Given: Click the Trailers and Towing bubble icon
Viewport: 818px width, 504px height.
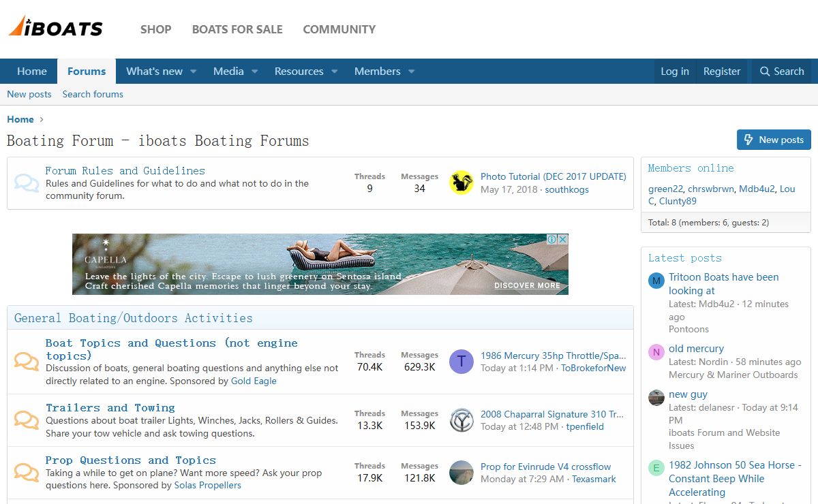Looking at the screenshot, I should pyautogui.click(x=27, y=420).
